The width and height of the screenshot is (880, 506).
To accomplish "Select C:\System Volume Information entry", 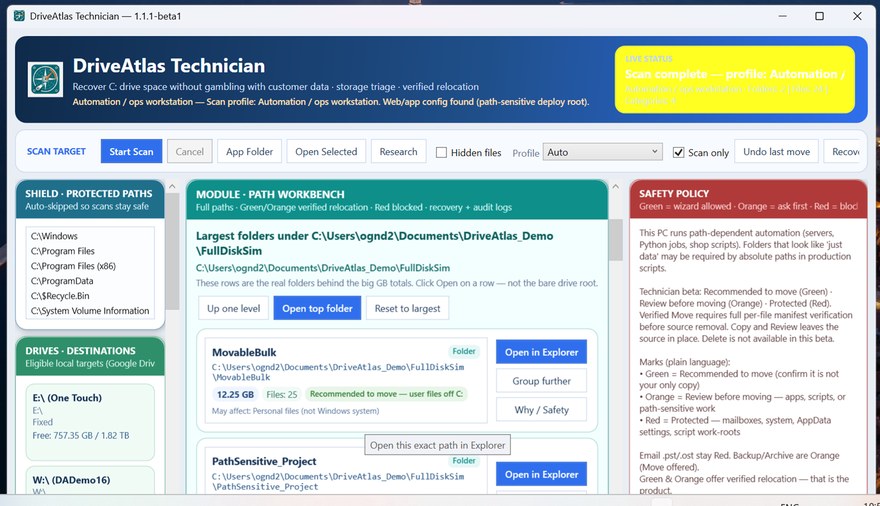I will click(90, 310).
